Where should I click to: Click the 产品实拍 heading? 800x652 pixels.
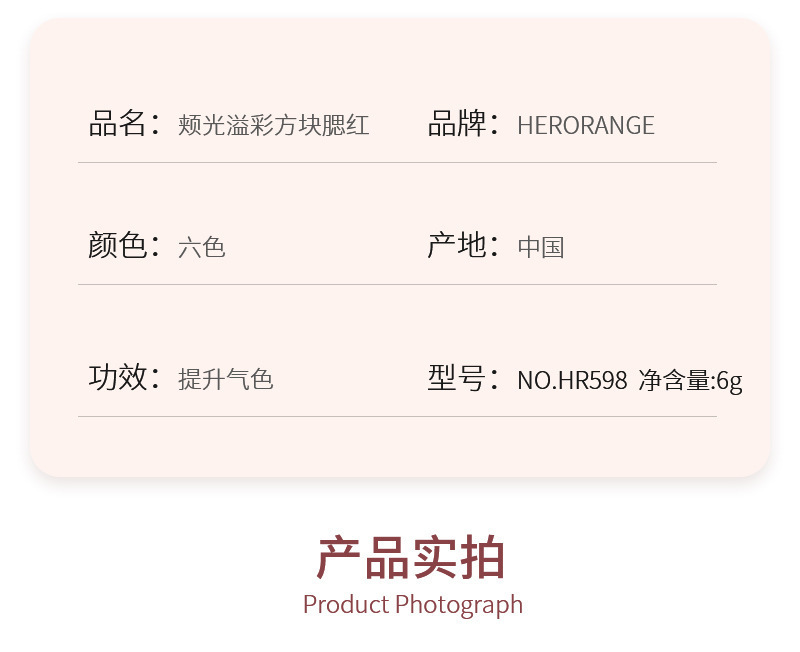click(411, 557)
